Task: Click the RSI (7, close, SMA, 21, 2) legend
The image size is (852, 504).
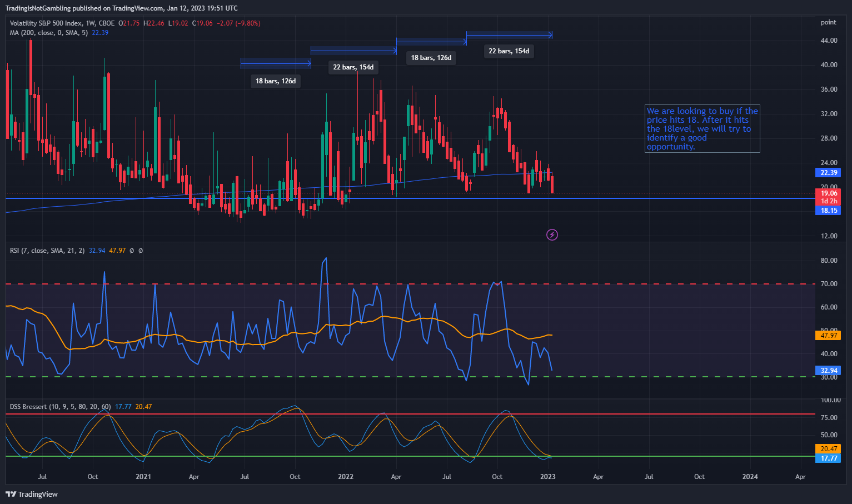Action: [x=47, y=251]
